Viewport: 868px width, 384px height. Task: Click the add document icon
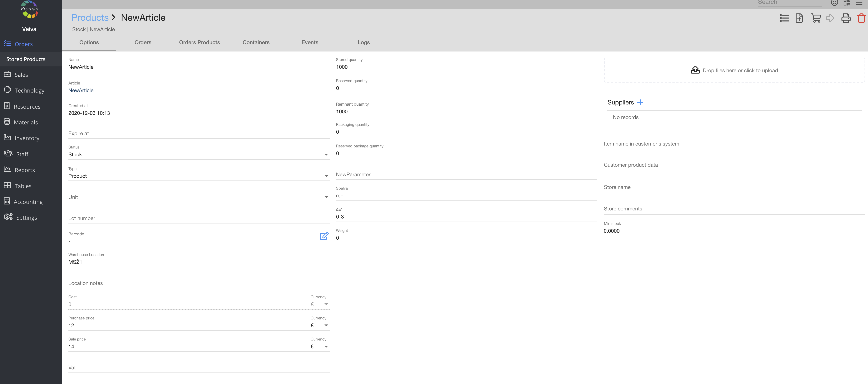pos(799,18)
